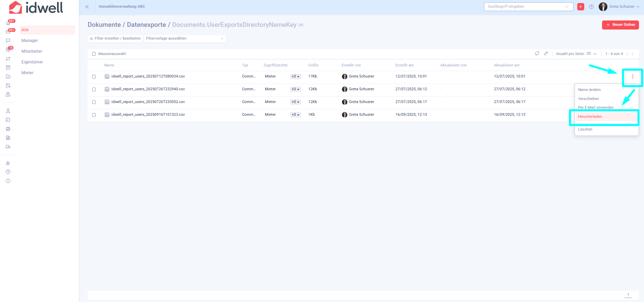Click the refresh icon in the table toolbar
Screen dimensions: 644x302
click(x=537, y=54)
